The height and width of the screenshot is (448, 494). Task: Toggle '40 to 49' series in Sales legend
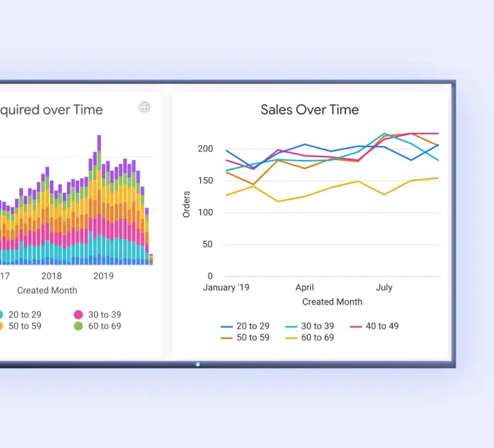[x=374, y=326]
